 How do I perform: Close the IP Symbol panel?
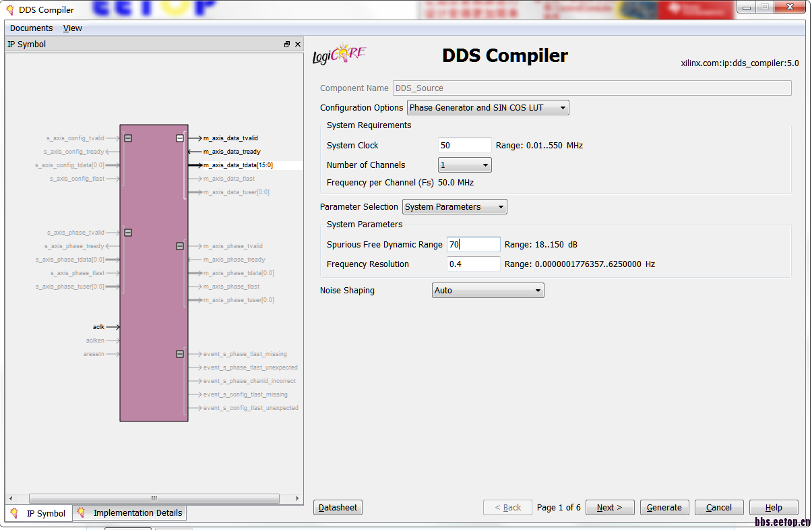(x=298, y=44)
